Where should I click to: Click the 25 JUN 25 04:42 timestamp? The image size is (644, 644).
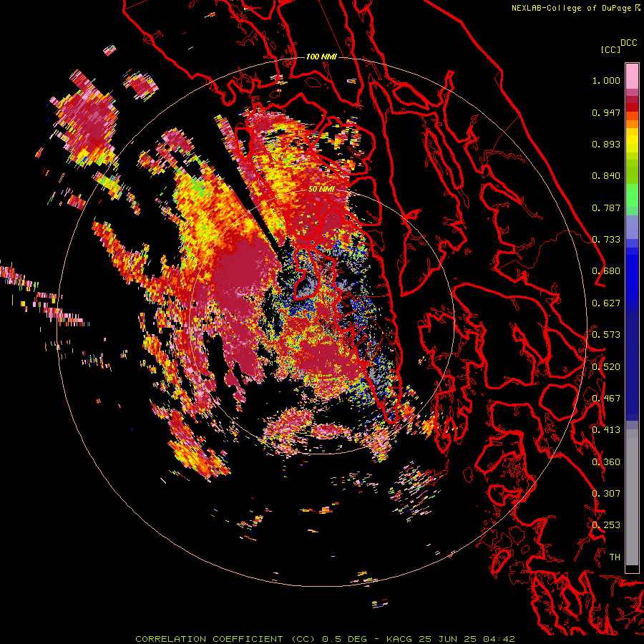click(x=467, y=639)
